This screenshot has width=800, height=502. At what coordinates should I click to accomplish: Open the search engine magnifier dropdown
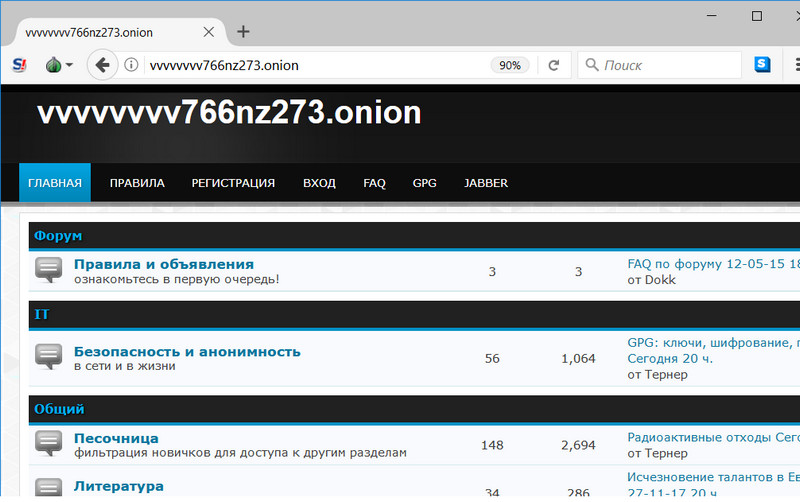pos(591,66)
